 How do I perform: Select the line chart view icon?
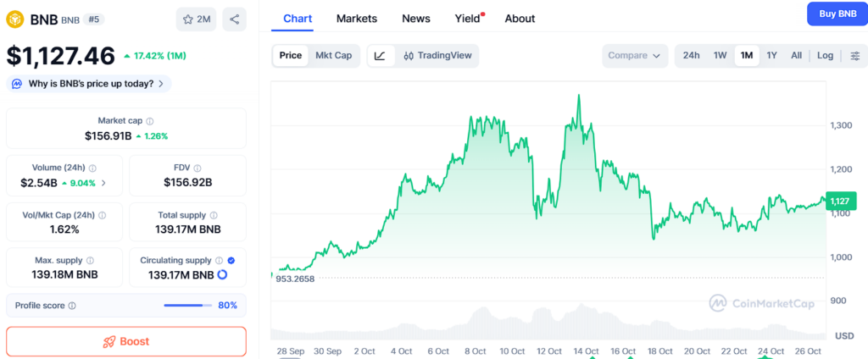pos(380,56)
